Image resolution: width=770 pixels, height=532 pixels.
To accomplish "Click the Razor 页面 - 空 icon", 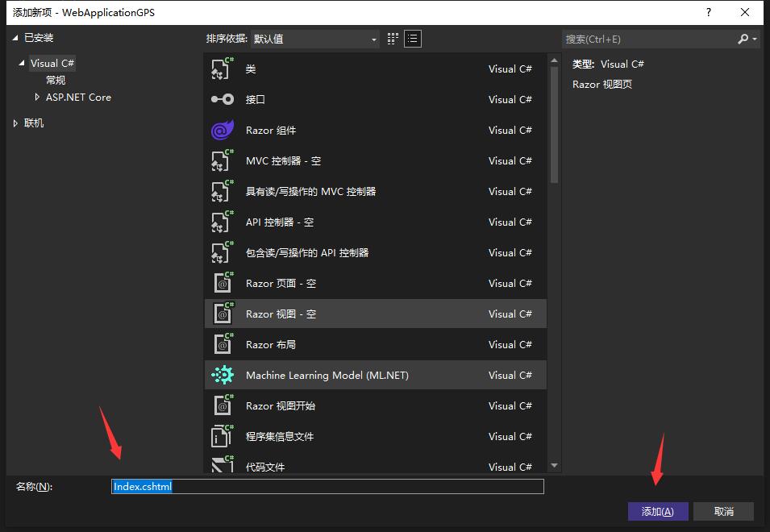I will coord(222,283).
